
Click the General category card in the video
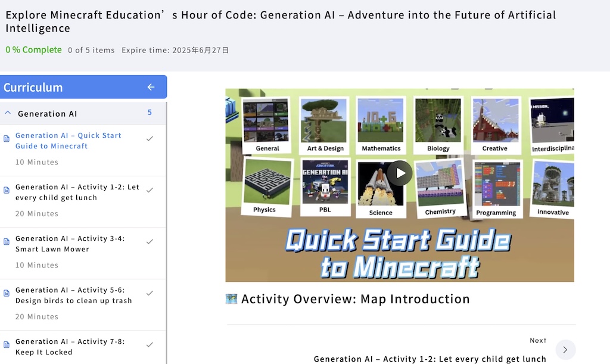pyautogui.click(x=266, y=125)
